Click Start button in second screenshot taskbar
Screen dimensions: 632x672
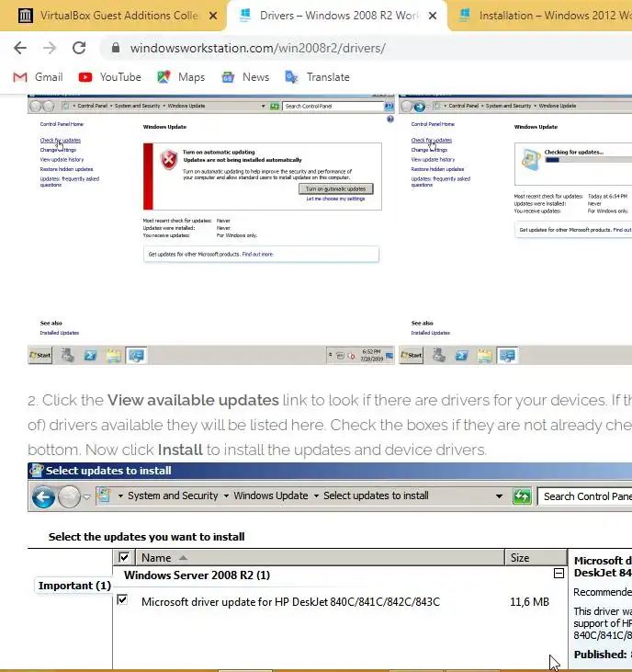tap(412, 355)
